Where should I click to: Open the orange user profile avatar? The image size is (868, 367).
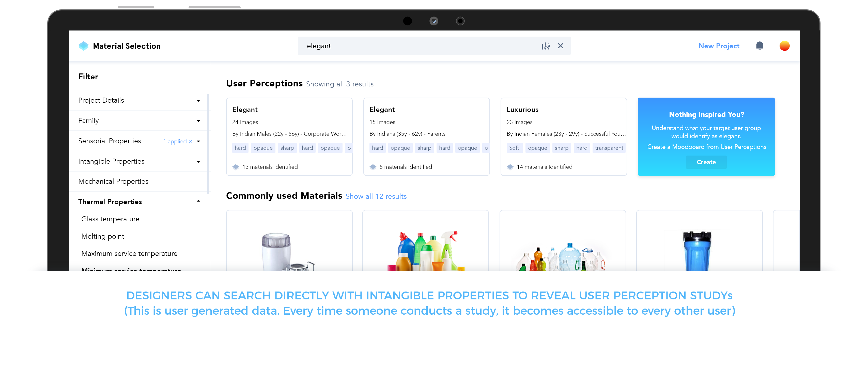784,46
